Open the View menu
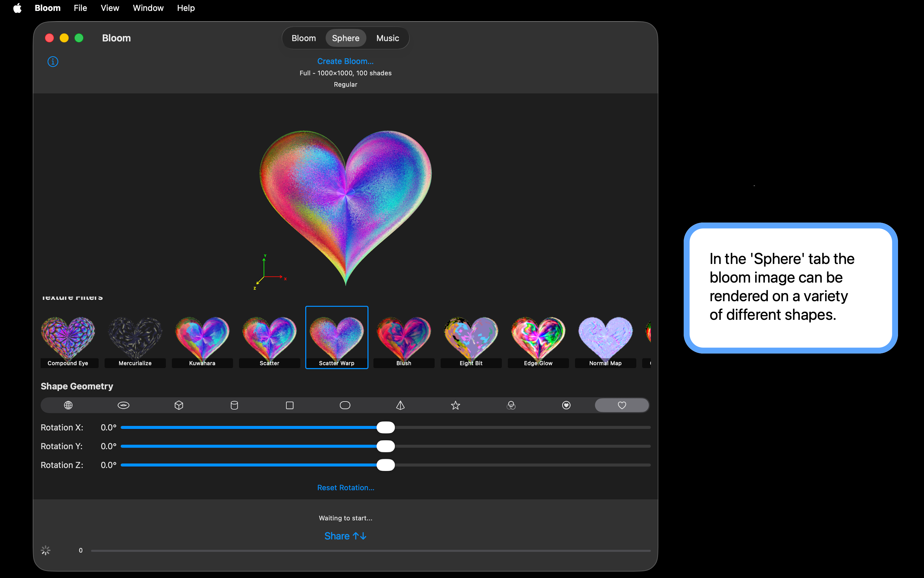The height and width of the screenshot is (578, 924). coord(110,8)
